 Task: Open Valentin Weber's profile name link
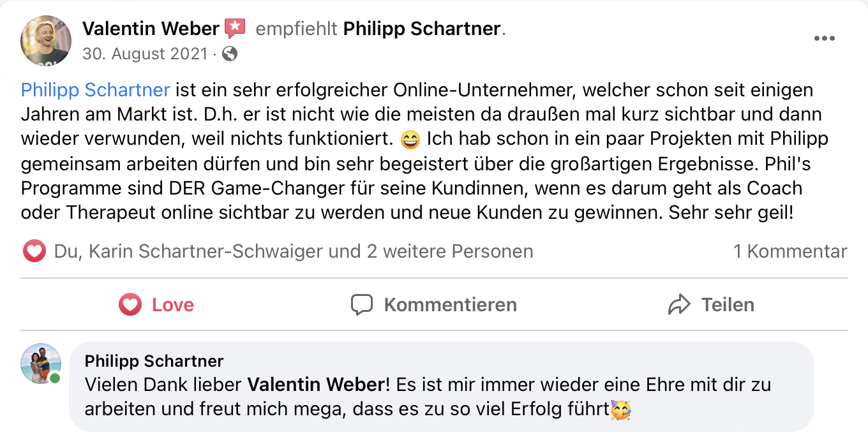[151, 28]
